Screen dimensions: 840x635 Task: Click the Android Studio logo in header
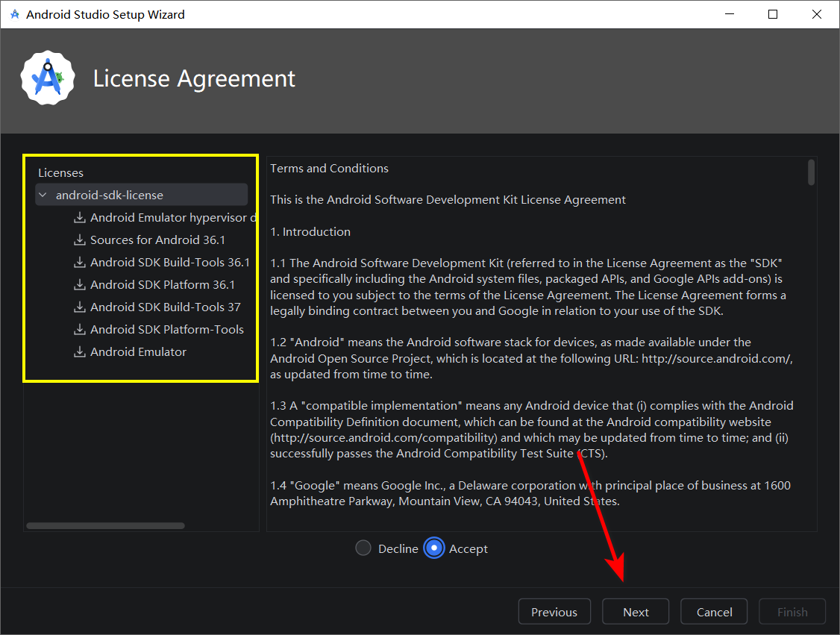(48, 78)
